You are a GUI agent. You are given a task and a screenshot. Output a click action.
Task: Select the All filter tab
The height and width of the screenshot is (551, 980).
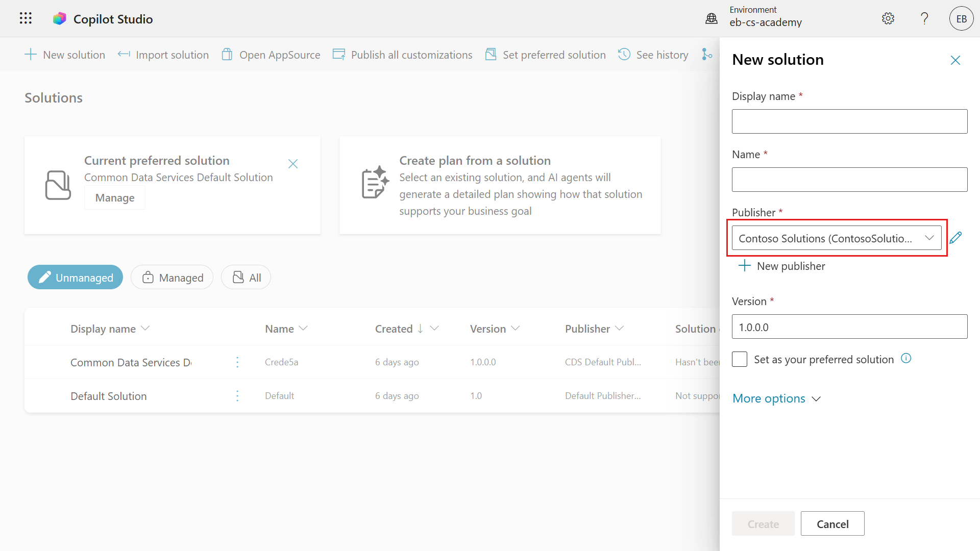tap(246, 277)
